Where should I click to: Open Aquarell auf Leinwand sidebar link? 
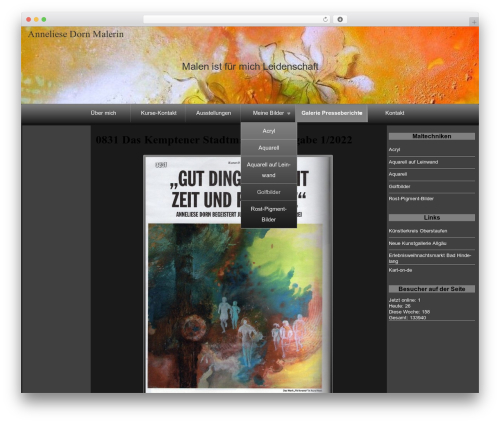tap(413, 162)
